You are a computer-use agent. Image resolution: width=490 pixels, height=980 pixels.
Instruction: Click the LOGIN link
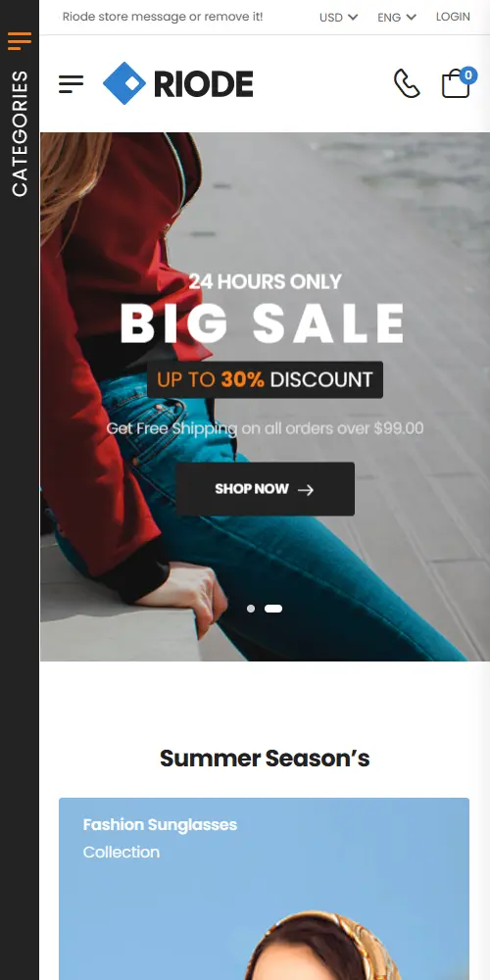coord(453,17)
